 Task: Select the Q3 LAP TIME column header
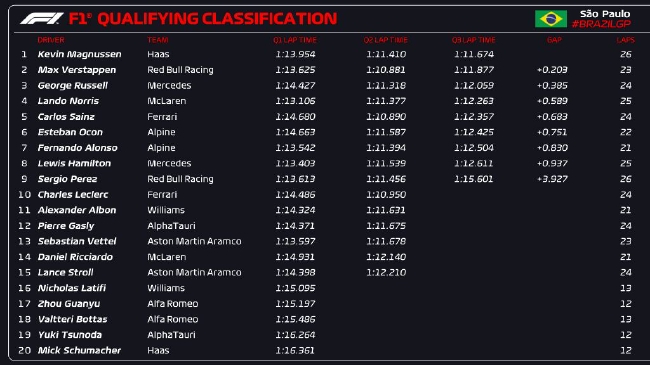coord(473,40)
